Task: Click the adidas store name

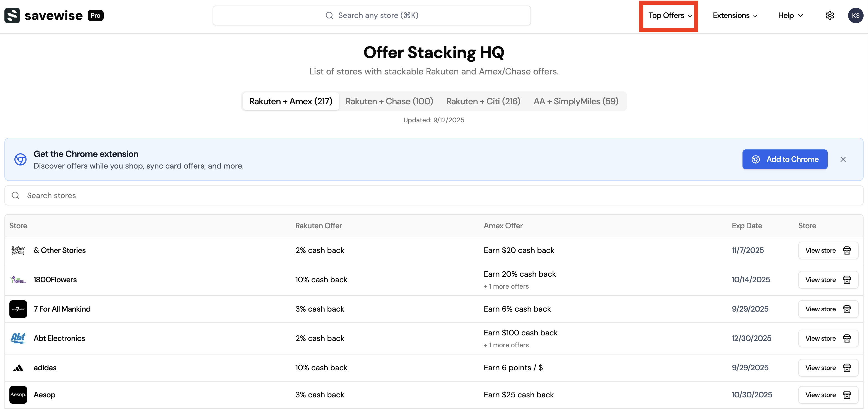Action: tap(45, 367)
